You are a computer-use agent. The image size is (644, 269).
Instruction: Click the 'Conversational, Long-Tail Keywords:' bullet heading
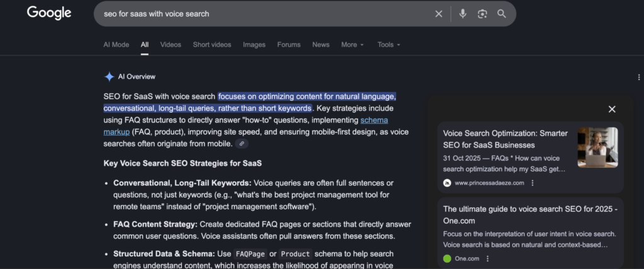tap(182, 183)
